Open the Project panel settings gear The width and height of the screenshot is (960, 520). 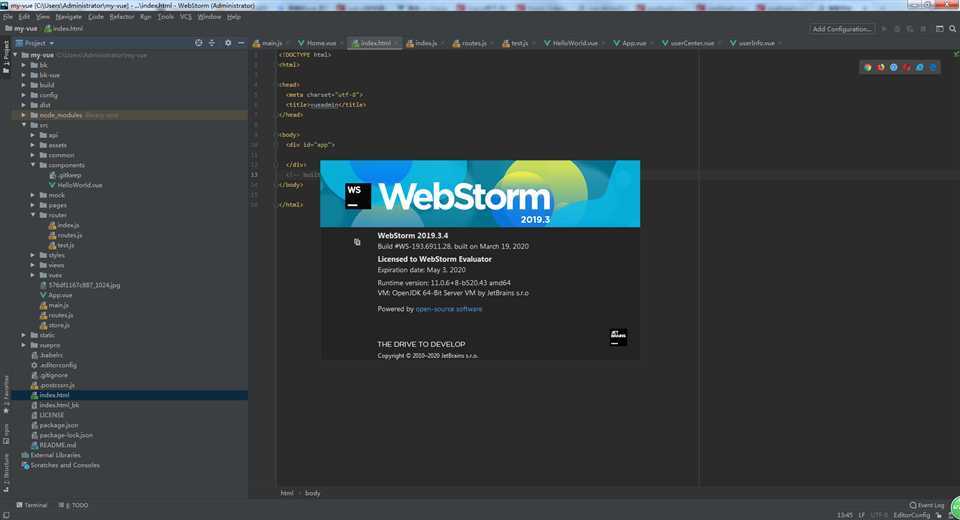[x=228, y=43]
